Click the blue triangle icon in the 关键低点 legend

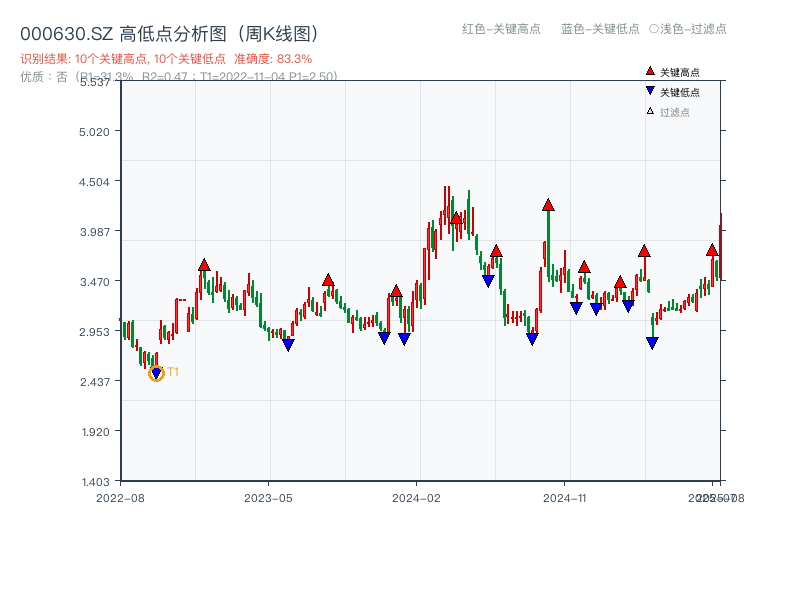(650, 91)
